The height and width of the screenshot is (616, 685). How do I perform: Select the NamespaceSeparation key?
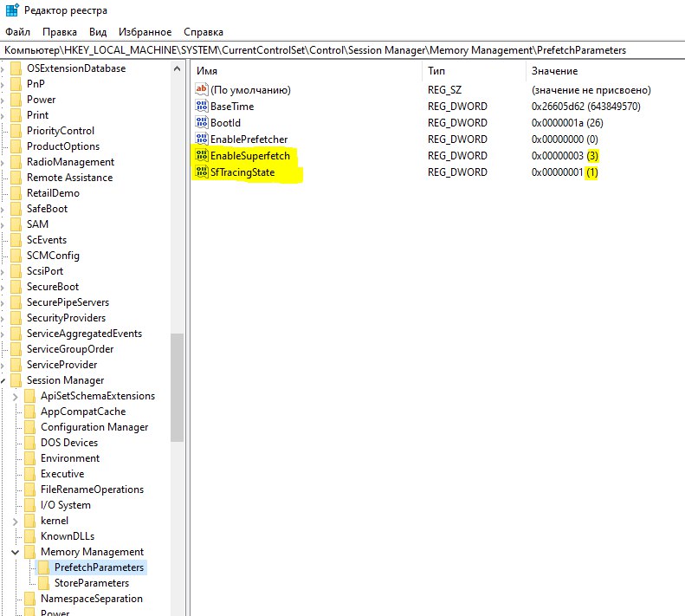click(92, 599)
